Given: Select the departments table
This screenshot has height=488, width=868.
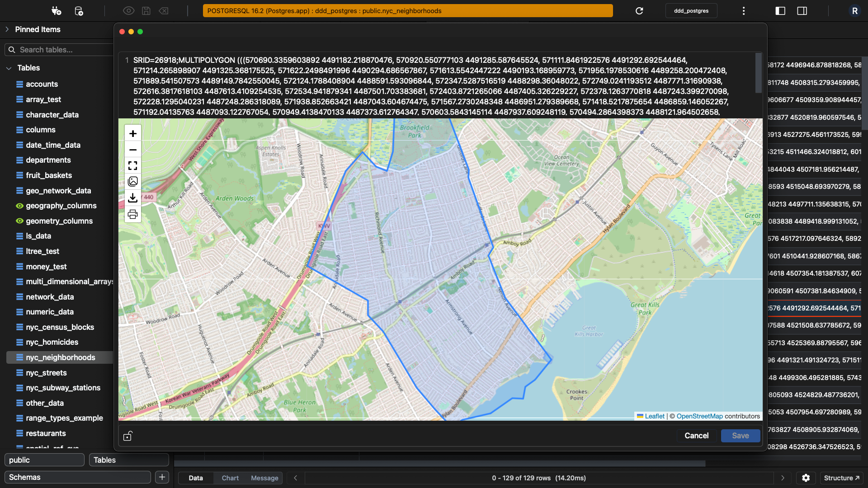Looking at the screenshot, I should [x=48, y=160].
